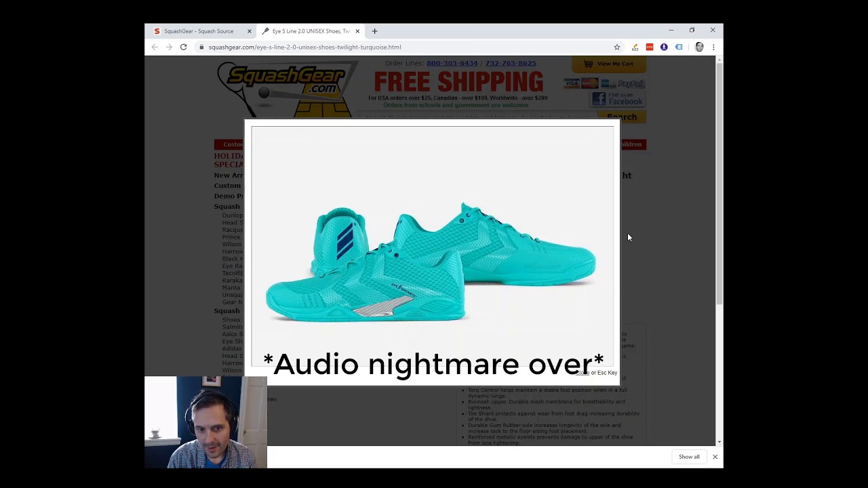
Task: Click the PayPal payment logo
Action: 631,83
